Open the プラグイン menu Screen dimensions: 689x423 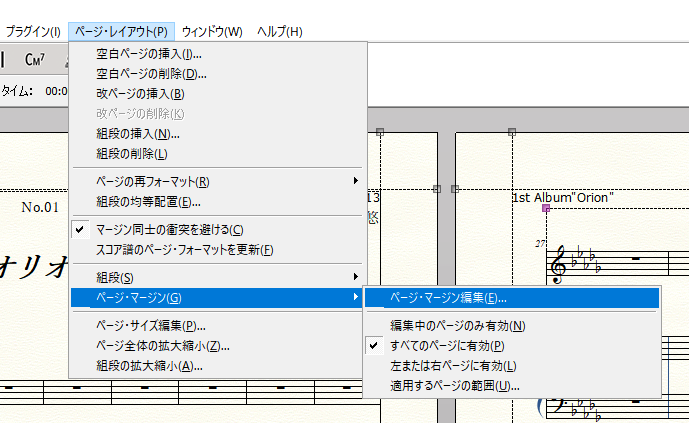click(33, 32)
